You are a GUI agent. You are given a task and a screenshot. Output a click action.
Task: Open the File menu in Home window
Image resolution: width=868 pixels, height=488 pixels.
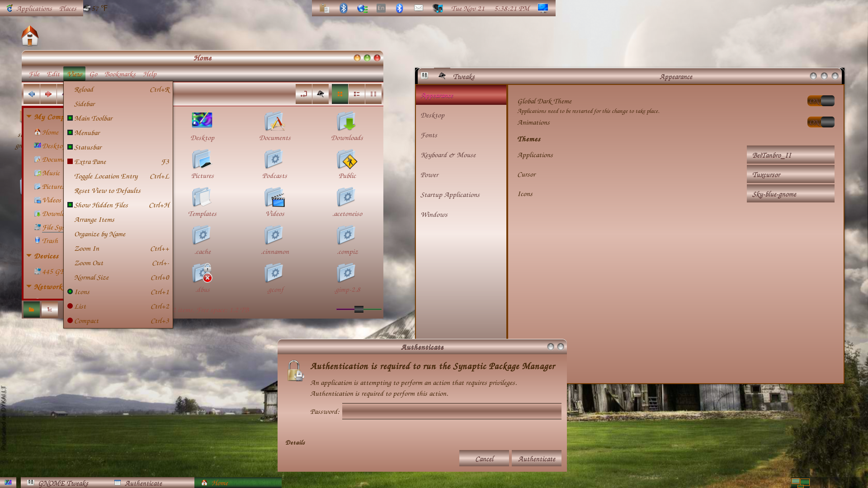click(34, 74)
